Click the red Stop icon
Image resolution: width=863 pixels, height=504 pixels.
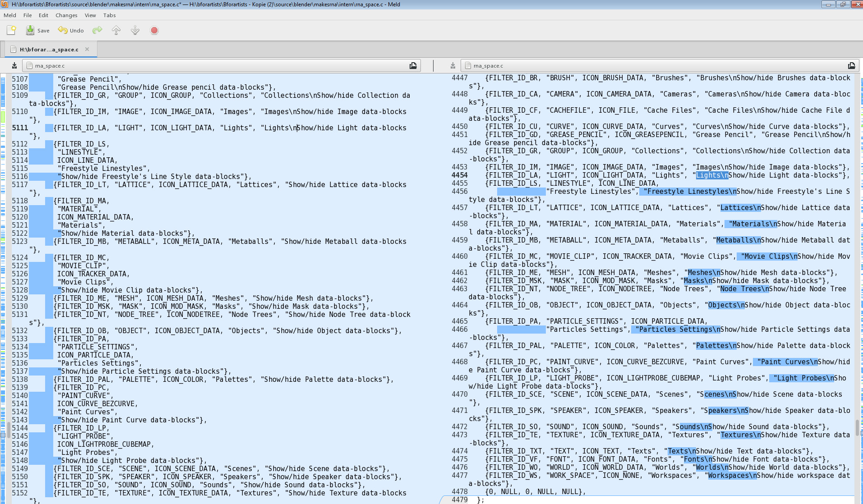click(x=154, y=30)
